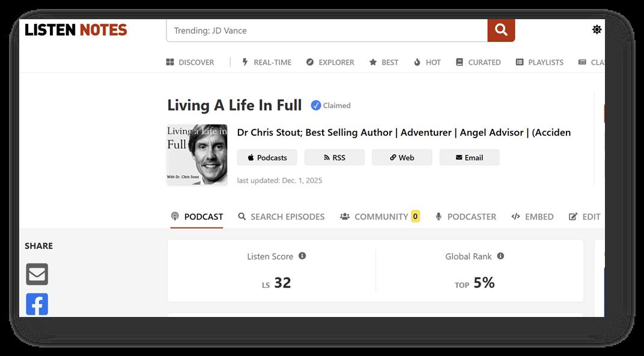Share via the Facebook icon
This screenshot has width=644, height=356.
37,304
